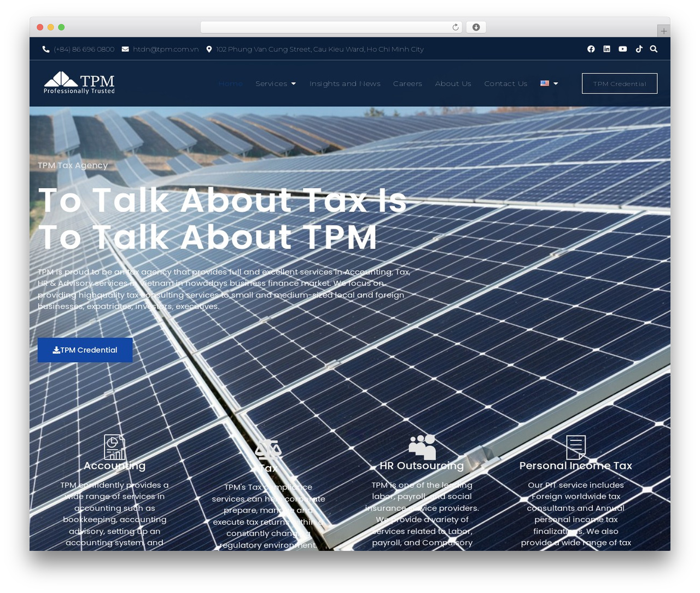
Task: Click the TPM logo
Action: tap(79, 83)
